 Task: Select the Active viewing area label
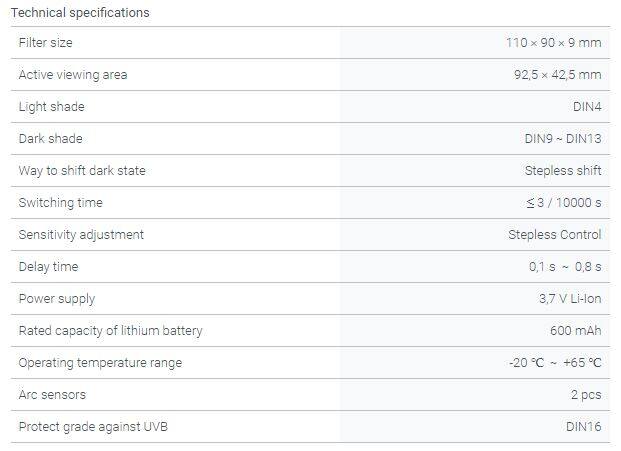click(73, 75)
